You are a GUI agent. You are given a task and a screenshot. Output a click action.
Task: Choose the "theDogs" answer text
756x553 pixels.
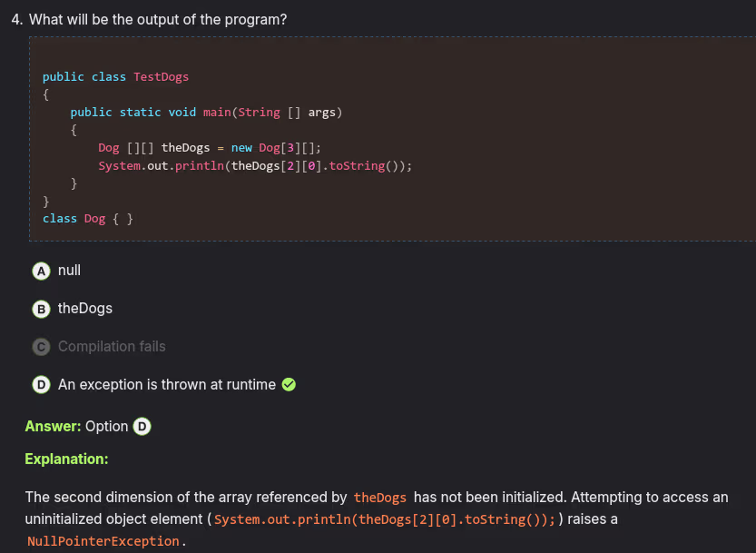pos(85,309)
